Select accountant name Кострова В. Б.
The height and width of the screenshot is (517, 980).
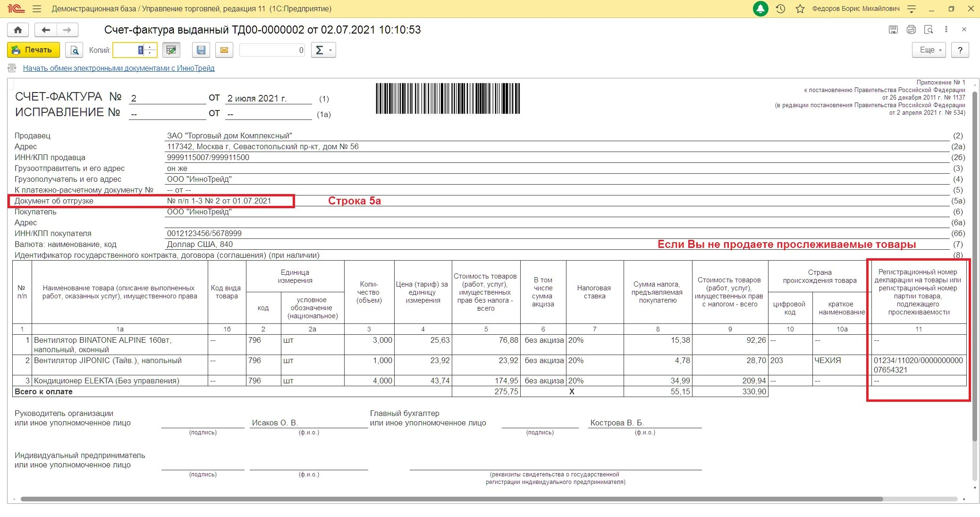(x=617, y=423)
